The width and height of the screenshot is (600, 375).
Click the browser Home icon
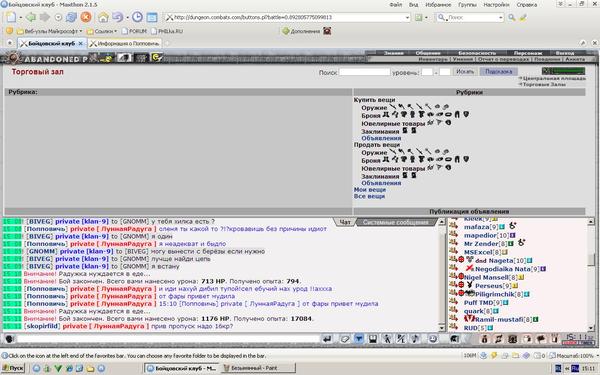pyautogui.click(x=103, y=17)
